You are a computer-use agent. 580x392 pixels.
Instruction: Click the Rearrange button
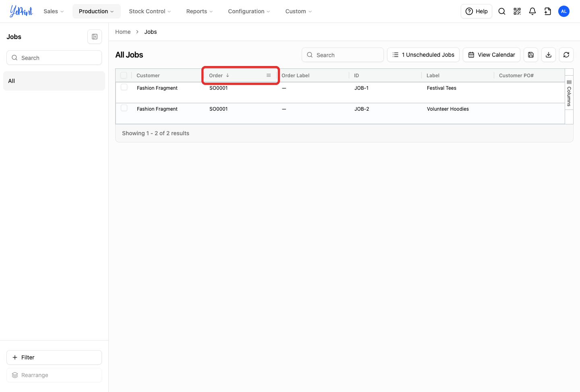point(54,375)
